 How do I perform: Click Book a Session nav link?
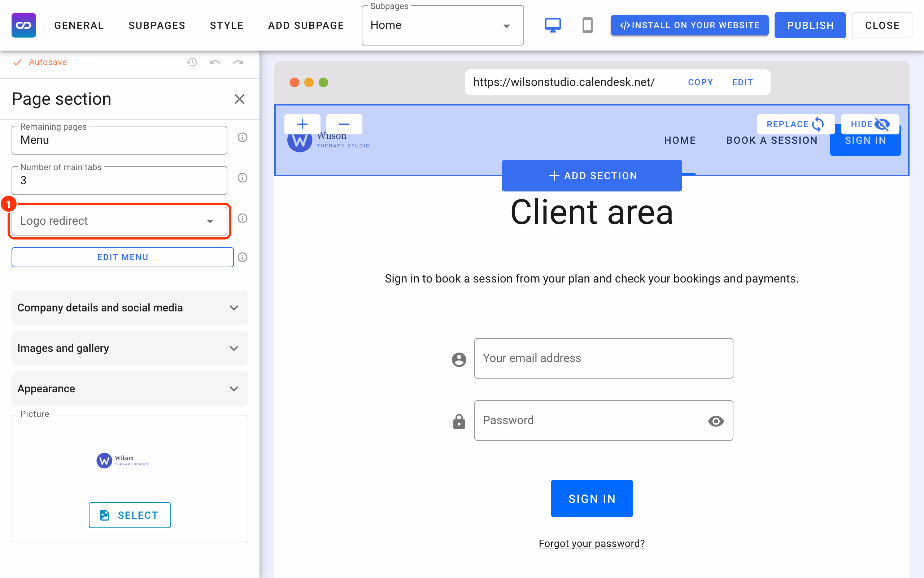click(772, 140)
